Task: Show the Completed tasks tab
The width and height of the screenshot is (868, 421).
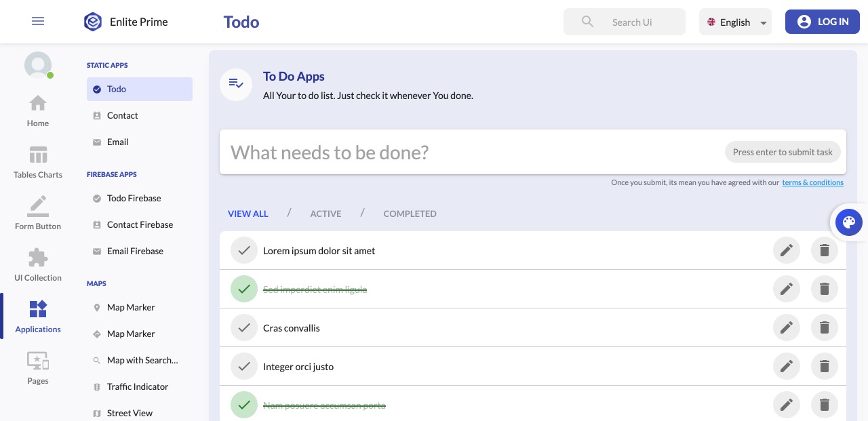Action: pyautogui.click(x=410, y=214)
